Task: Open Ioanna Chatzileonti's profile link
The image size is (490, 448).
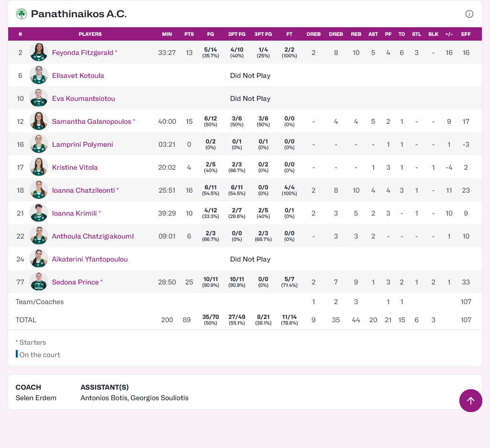Action: click(83, 190)
